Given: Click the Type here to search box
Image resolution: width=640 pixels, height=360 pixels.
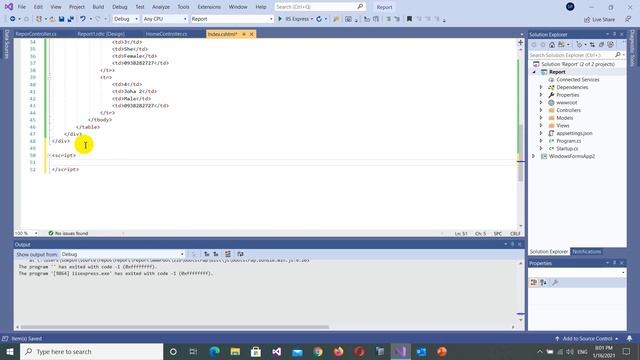Looking at the screenshot, I should pos(91,351).
